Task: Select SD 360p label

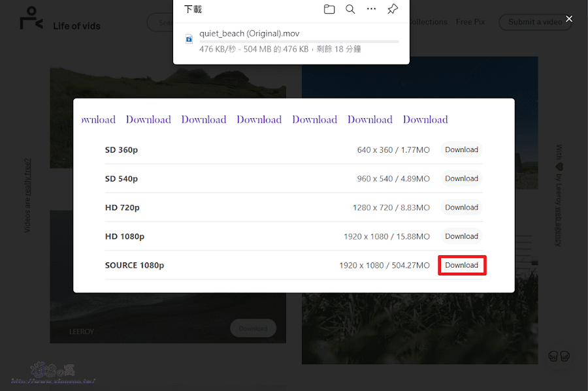Action: (x=122, y=150)
